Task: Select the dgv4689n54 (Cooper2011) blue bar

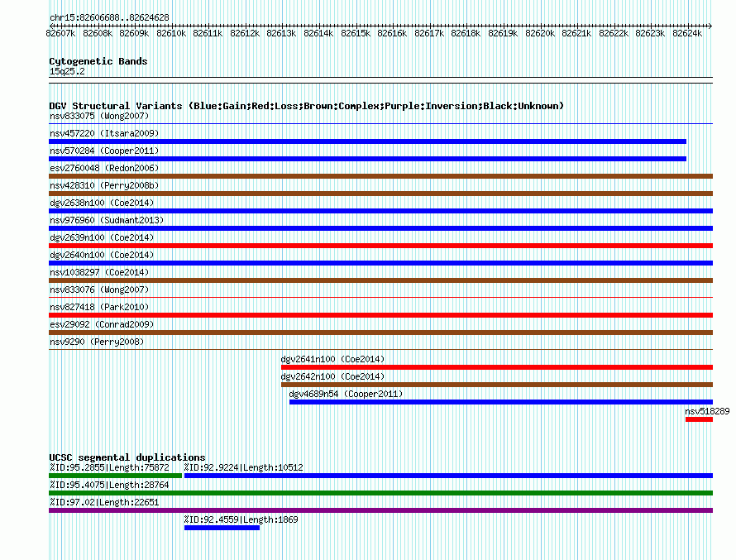Action: click(501, 402)
